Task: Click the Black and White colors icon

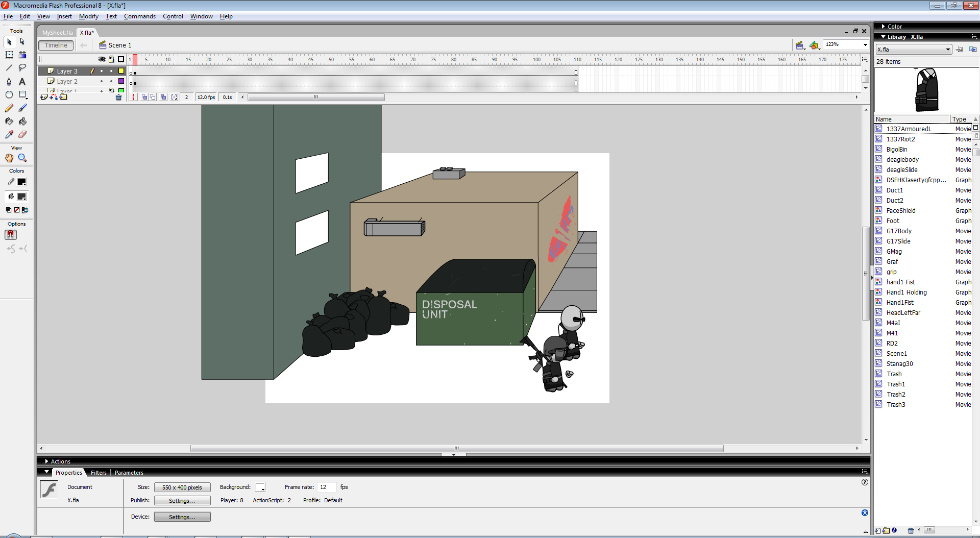Action: click(x=9, y=210)
